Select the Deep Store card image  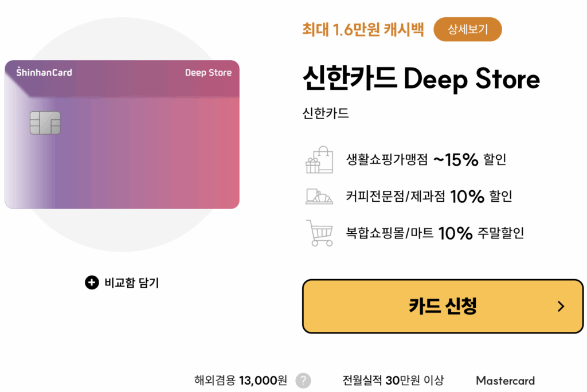pyautogui.click(x=122, y=135)
